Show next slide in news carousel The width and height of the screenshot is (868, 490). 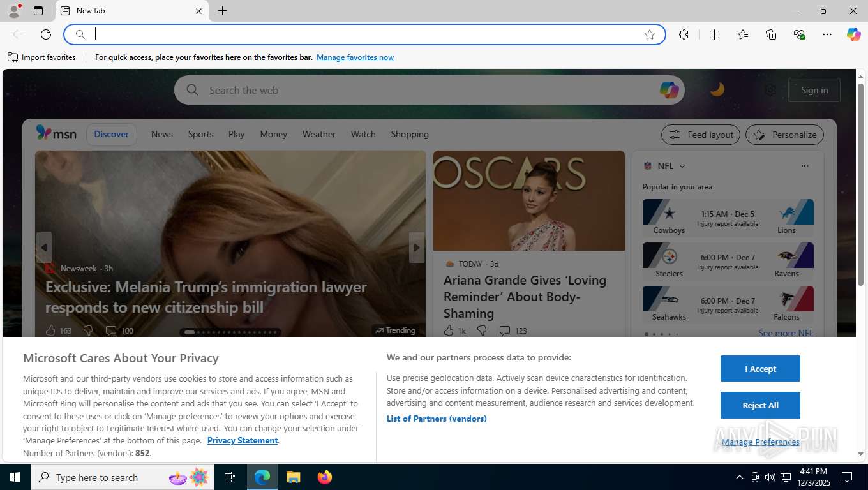click(416, 248)
